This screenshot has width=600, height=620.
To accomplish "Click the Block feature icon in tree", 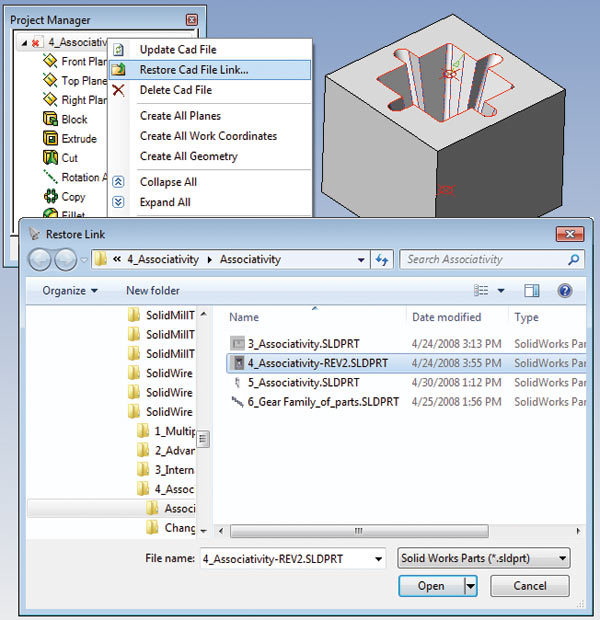I will pyautogui.click(x=50, y=119).
